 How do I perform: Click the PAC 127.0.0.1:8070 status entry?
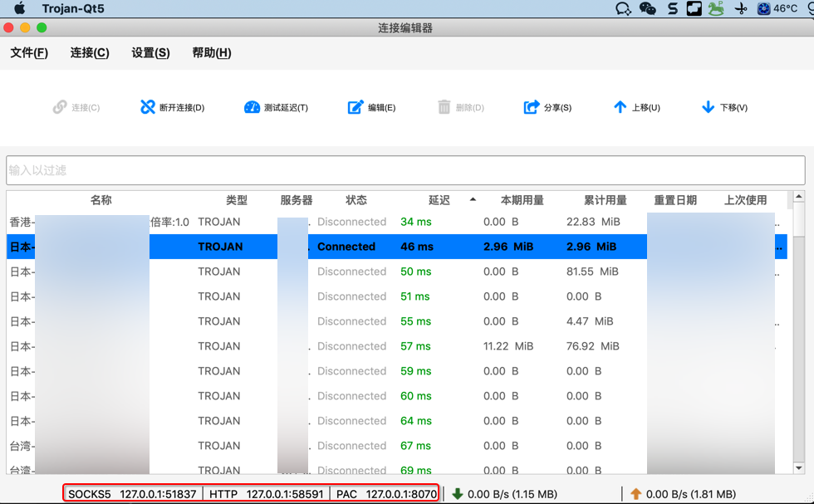tap(387, 494)
